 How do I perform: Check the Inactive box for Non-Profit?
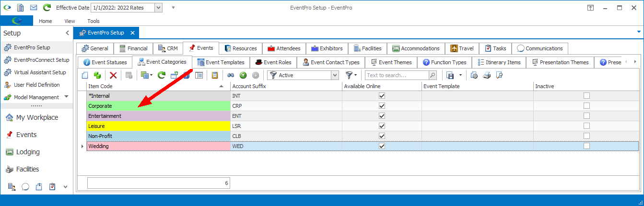(x=586, y=136)
